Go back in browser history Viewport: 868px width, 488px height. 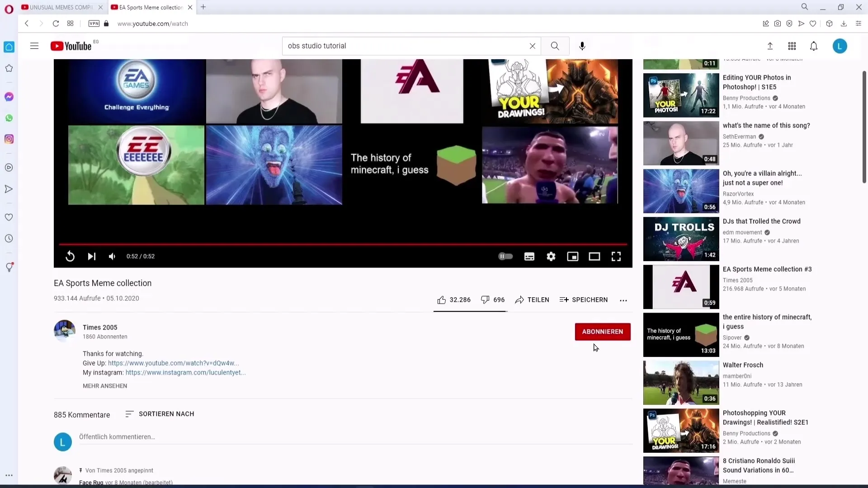(27, 23)
